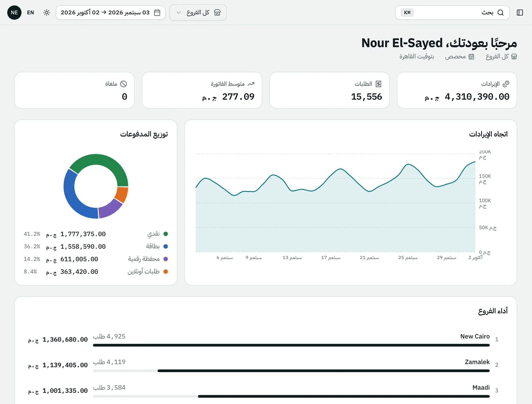This screenshot has height=404, width=532.
Task: Click the revenue value 4,310,390.00
Action: (477, 97)
